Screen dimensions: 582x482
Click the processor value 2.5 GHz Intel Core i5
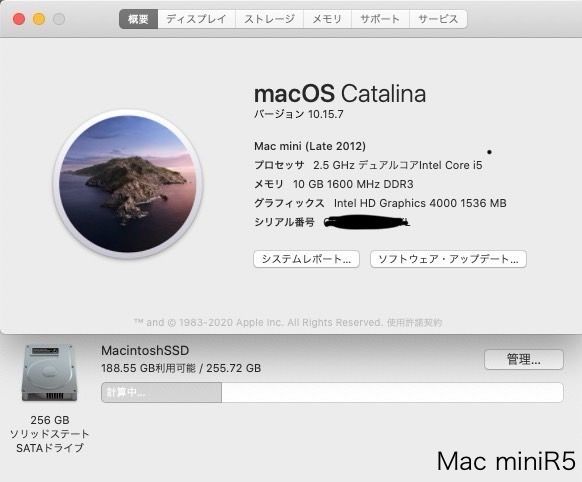(398, 165)
